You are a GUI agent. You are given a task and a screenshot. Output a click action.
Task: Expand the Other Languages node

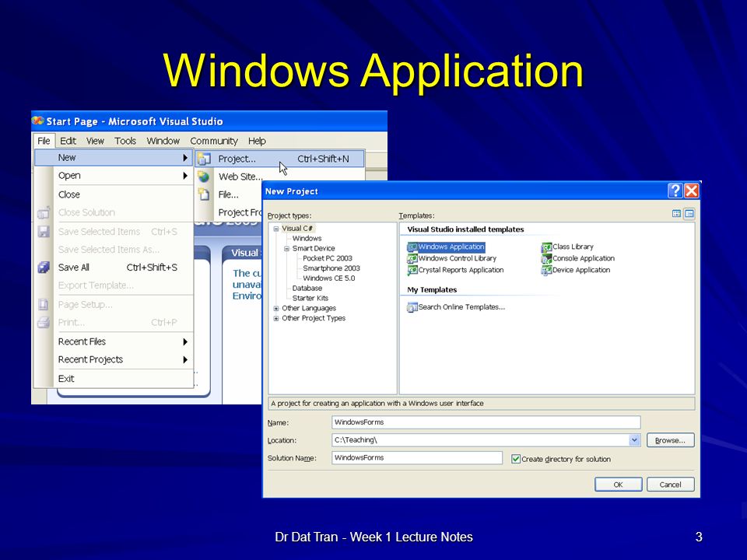point(275,309)
